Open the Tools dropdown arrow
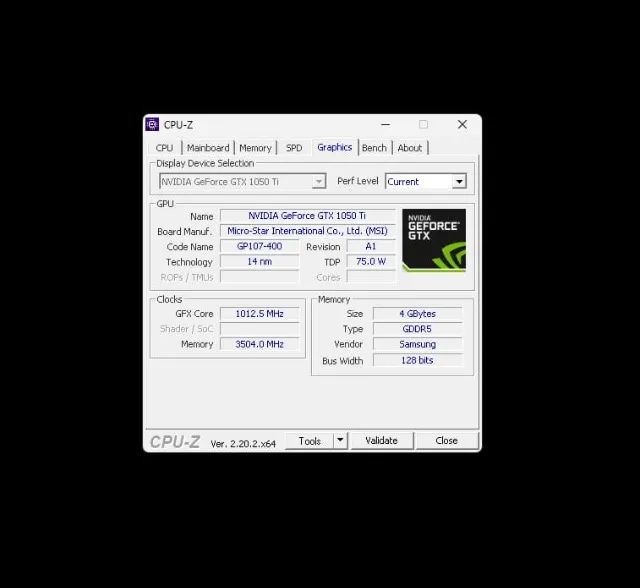The image size is (640, 588). (x=340, y=441)
